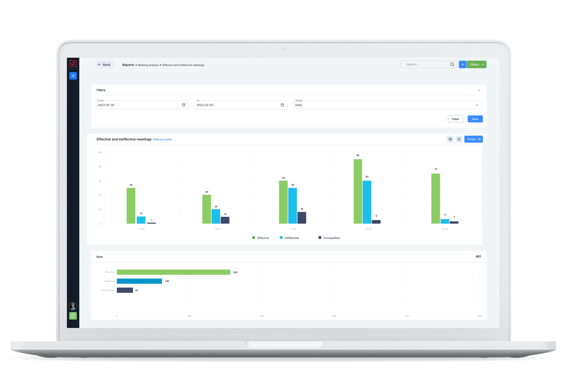Click the Ineffective sum bar 146
The height and width of the screenshot is (392, 569).
[139, 281]
